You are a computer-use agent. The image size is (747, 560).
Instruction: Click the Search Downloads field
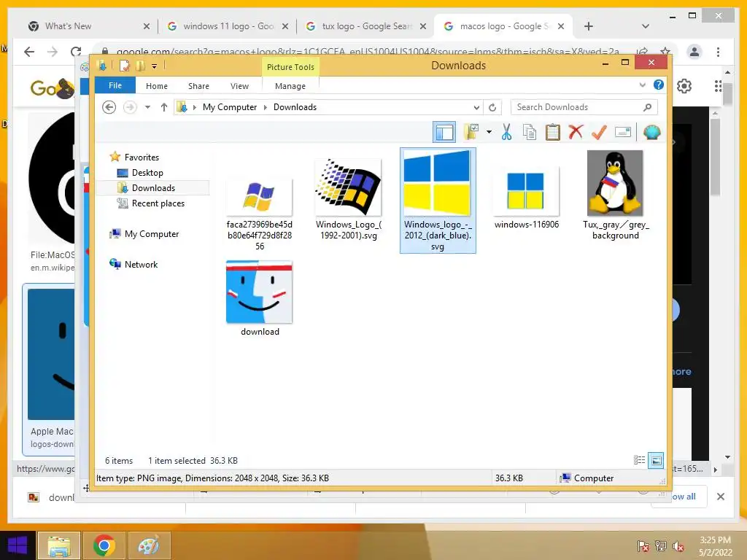click(x=584, y=107)
